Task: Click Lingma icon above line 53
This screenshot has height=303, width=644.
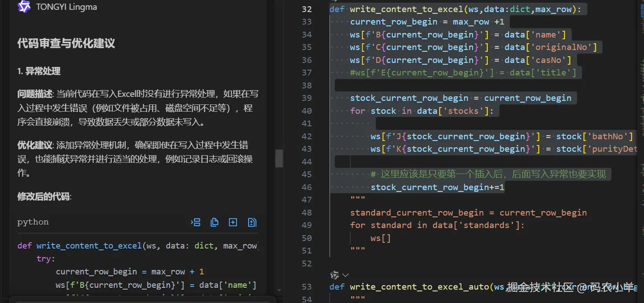Action: pos(334,275)
